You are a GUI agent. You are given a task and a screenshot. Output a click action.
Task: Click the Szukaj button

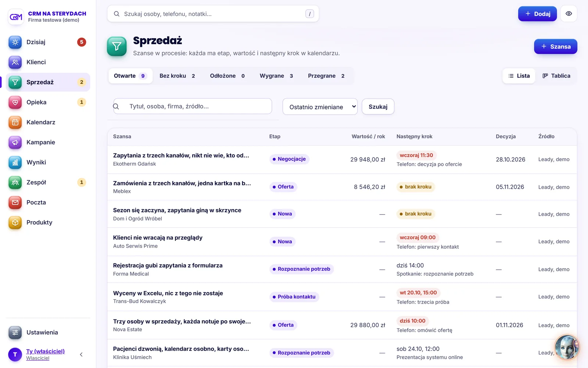coord(378,107)
